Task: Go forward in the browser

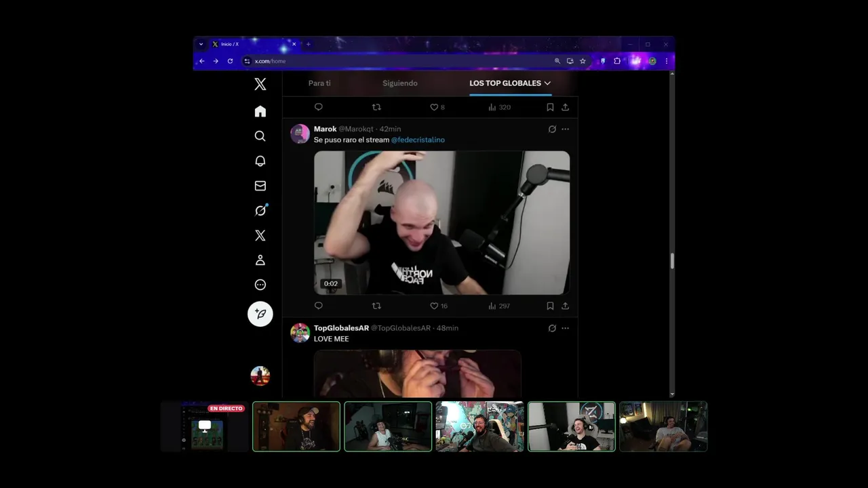Action: click(216, 61)
